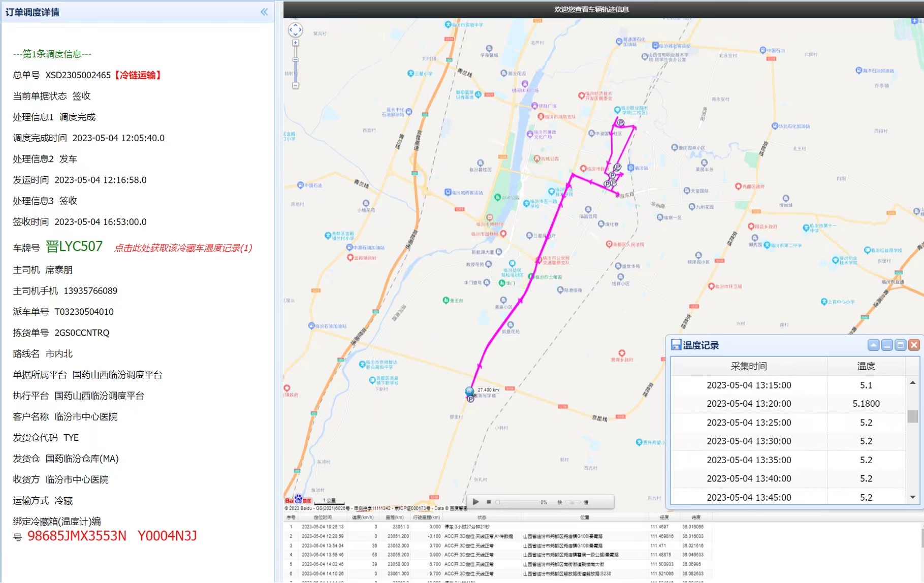The image size is (924, 583).
Task: Click temperature list scroll up arrow
Action: 913,382
